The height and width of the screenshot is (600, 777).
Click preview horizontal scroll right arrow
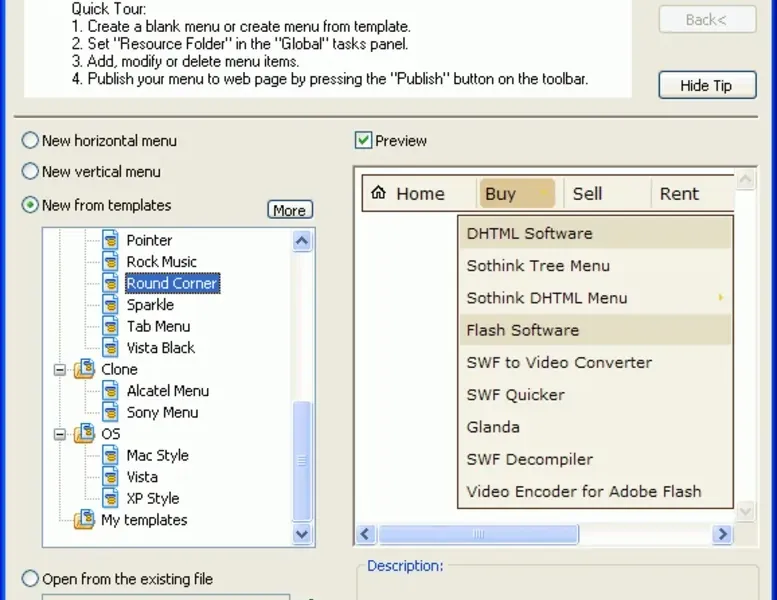pos(722,534)
